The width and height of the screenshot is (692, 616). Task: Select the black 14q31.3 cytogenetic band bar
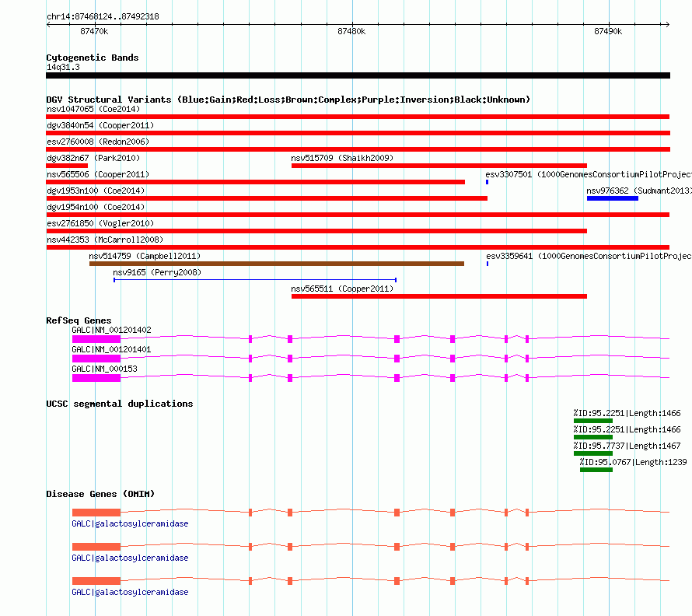358,75
